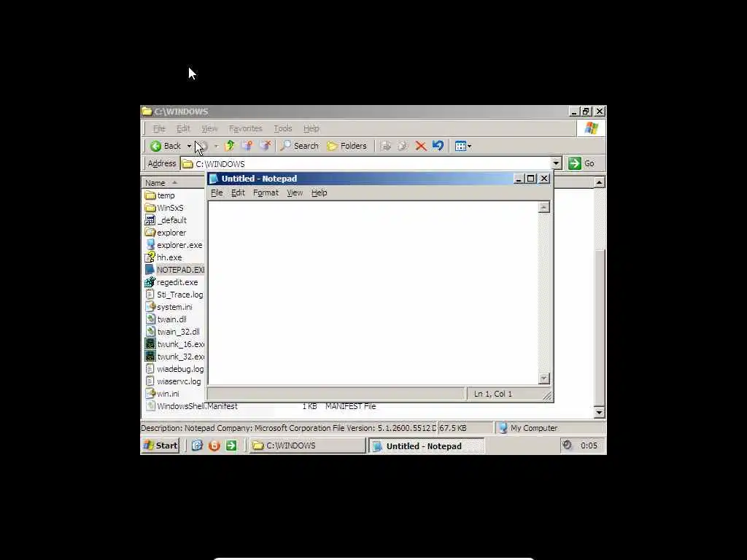This screenshot has width=747, height=560.
Task: Click the green arrow quick launch icon
Action: (231, 446)
